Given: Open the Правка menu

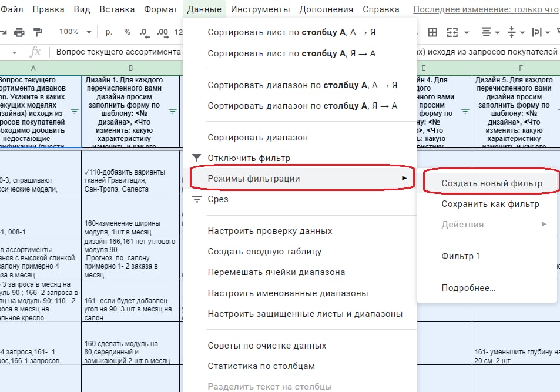Looking at the screenshot, I should click(x=49, y=9).
